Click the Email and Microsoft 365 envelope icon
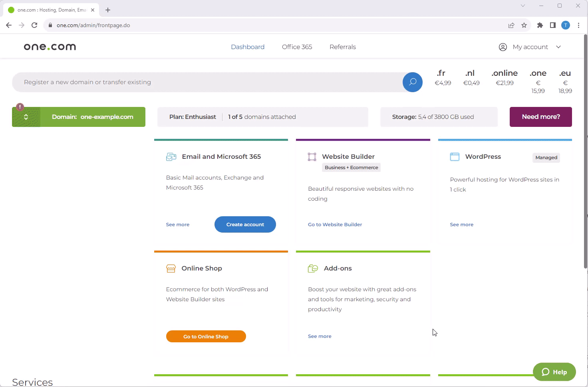 click(x=171, y=157)
